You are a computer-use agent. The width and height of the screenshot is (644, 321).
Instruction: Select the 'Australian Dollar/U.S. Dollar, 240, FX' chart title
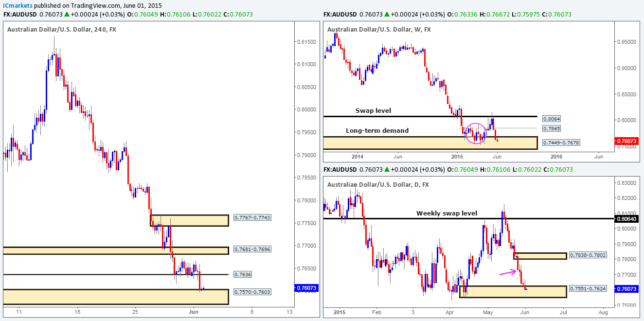point(62,30)
